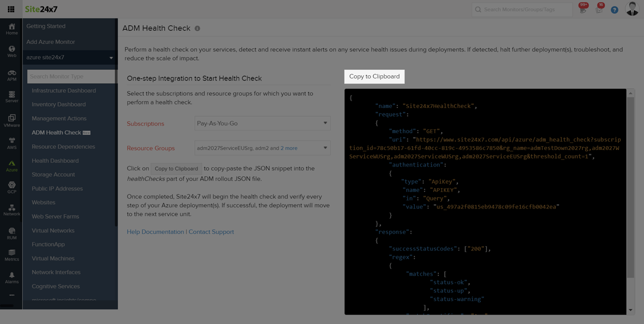Click the Search Monitor Type field
This screenshot has height=324, width=644.
pyautogui.click(x=71, y=76)
